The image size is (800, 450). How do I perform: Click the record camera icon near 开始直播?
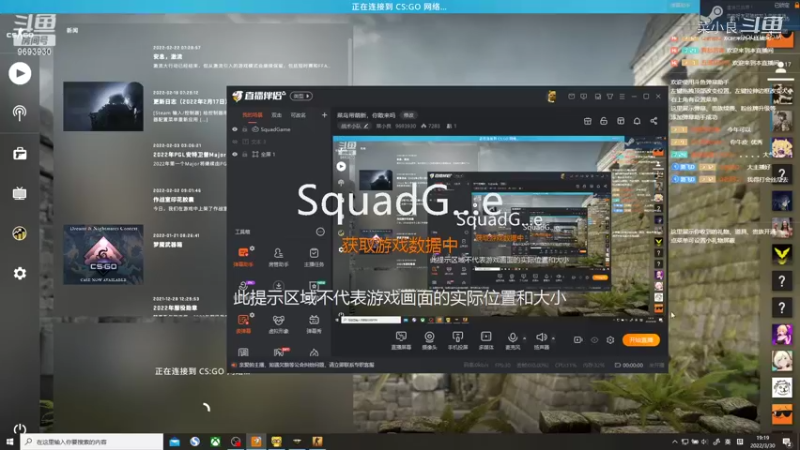[x=578, y=340]
